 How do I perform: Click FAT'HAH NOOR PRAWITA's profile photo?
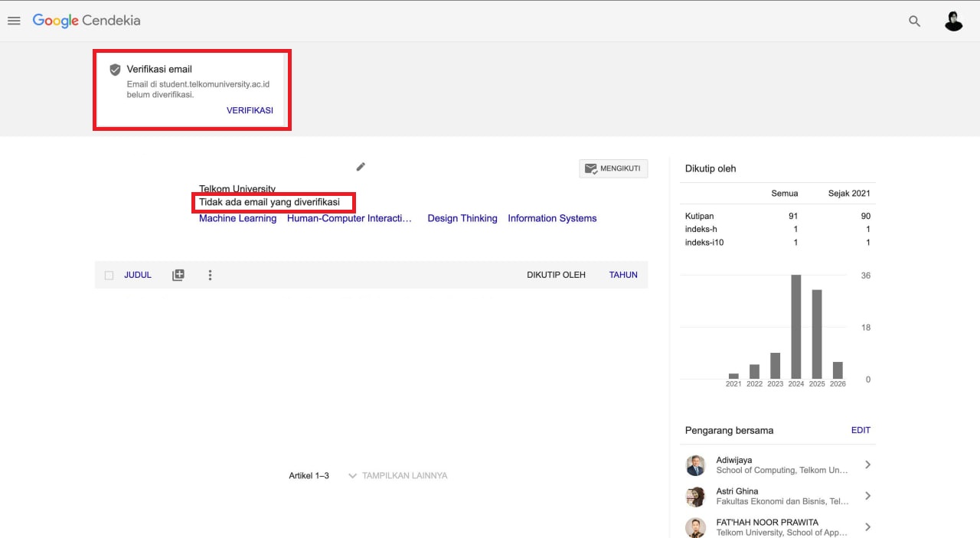point(695,527)
